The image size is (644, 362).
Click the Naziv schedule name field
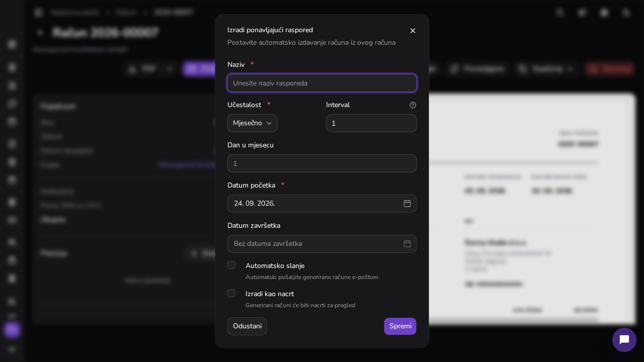(322, 83)
